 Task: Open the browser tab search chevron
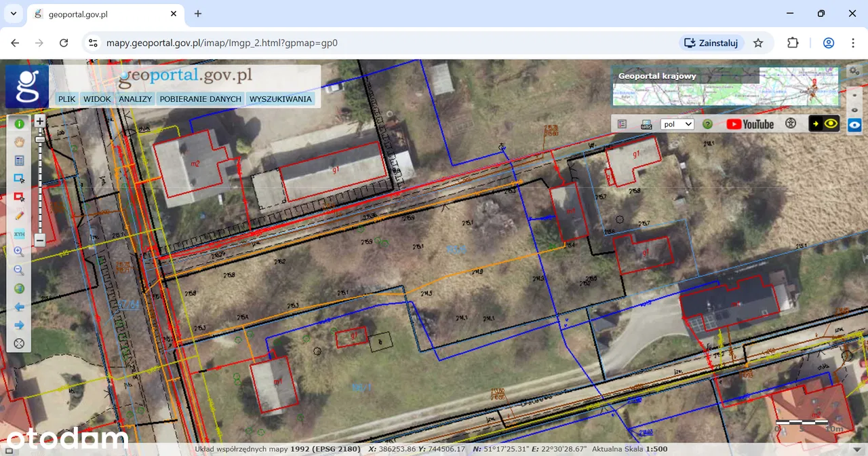click(14, 14)
